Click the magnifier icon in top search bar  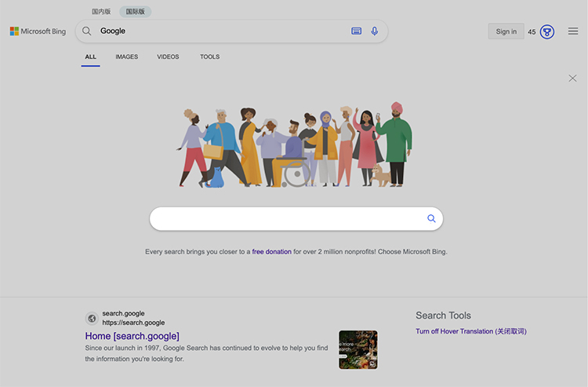[86, 31]
